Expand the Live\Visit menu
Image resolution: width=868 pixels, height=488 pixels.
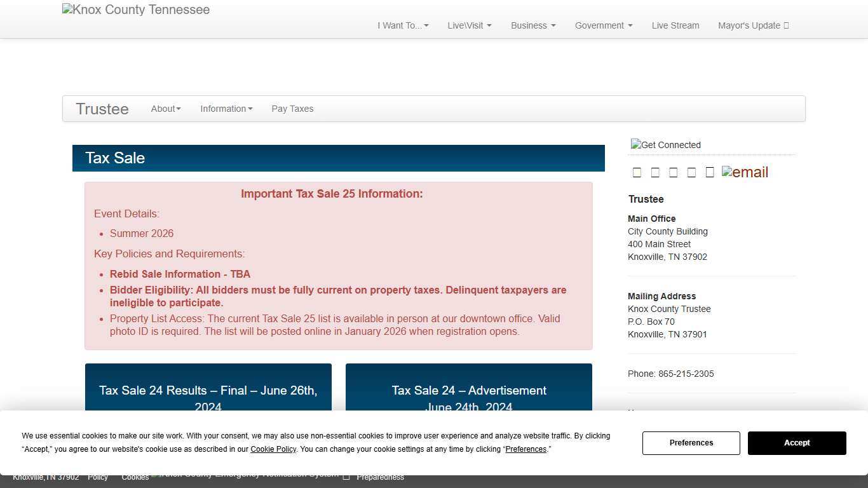[x=469, y=25]
